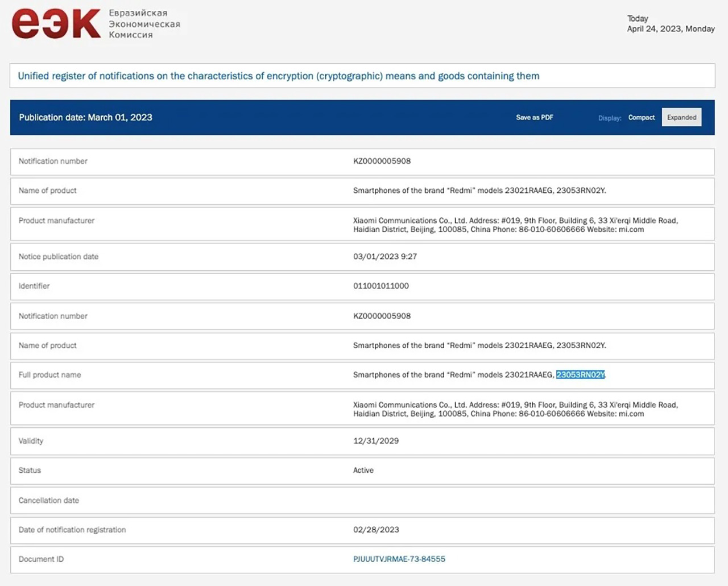Click the Full product name label
Screen dimensions: 728x586
point(49,375)
